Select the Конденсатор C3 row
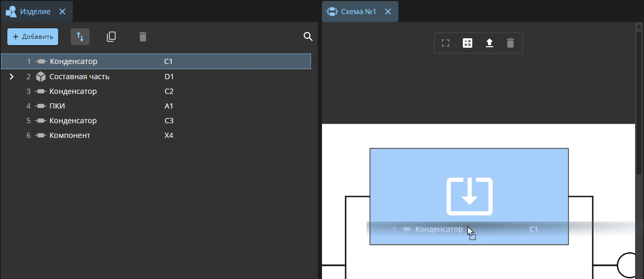 [156, 121]
